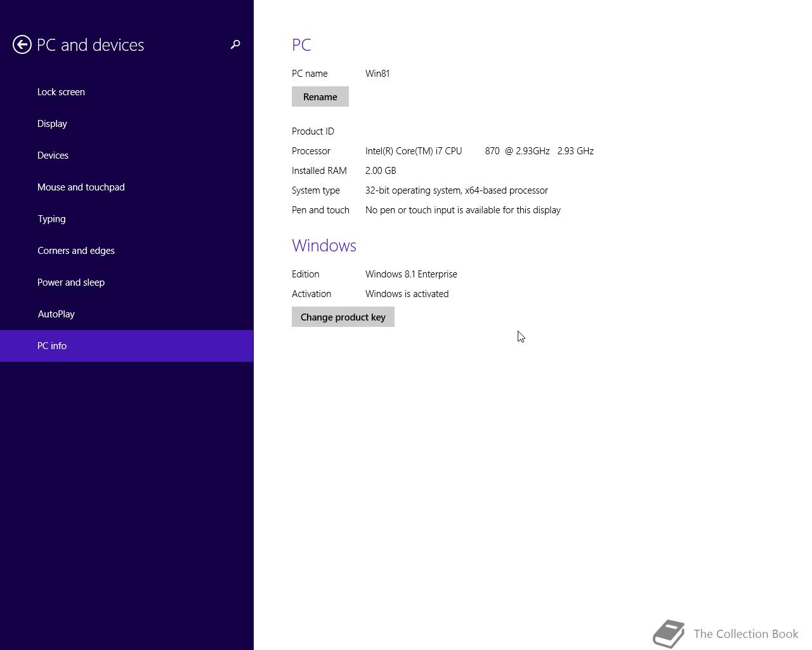
Task: Click the Edition label
Action: (305, 274)
